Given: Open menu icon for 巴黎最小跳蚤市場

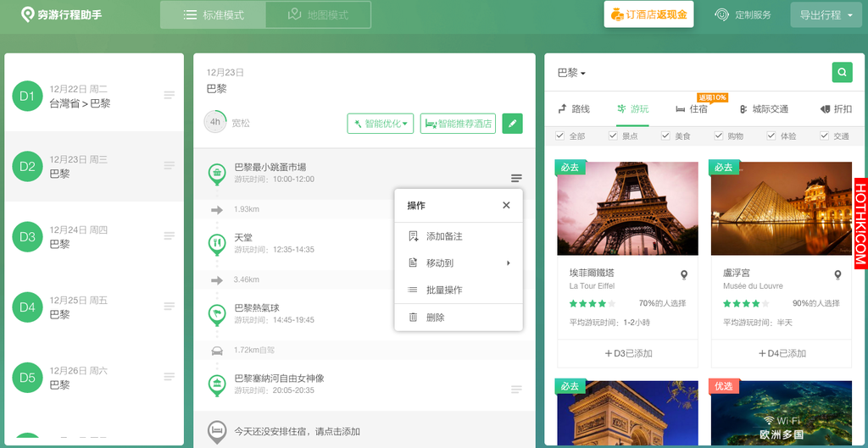Looking at the screenshot, I should (516, 178).
